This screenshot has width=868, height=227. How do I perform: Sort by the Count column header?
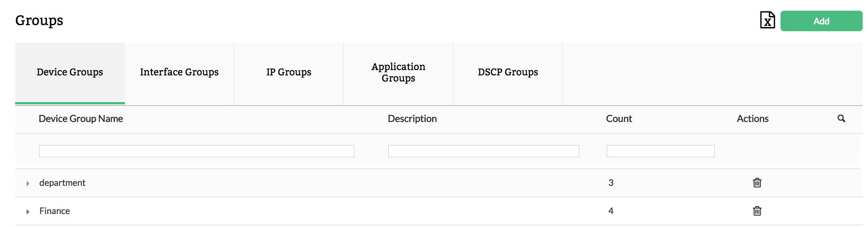(x=619, y=119)
